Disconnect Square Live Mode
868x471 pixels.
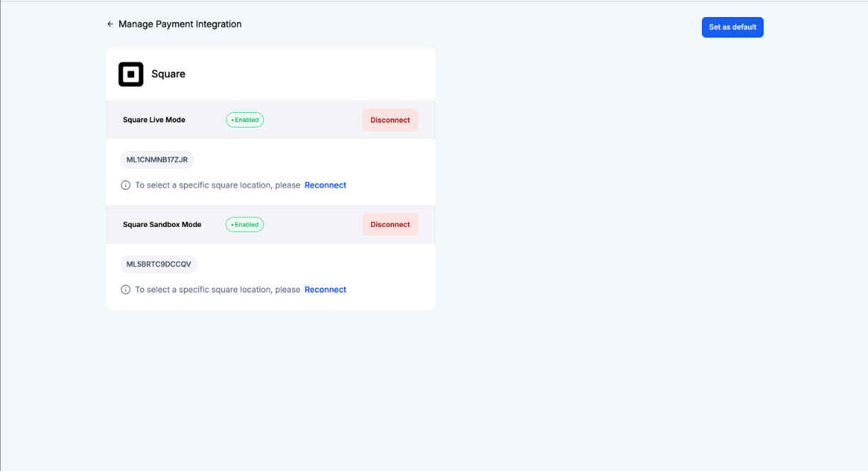click(390, 120)
